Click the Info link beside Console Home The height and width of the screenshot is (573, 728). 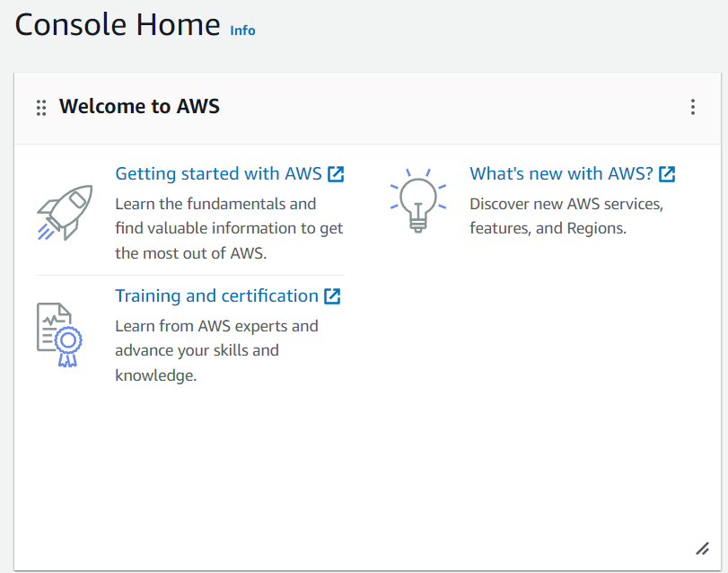pos(242,31)
